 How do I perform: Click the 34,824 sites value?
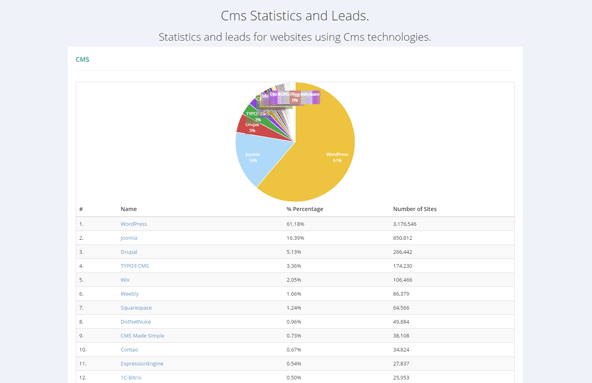tap(401, 350)
